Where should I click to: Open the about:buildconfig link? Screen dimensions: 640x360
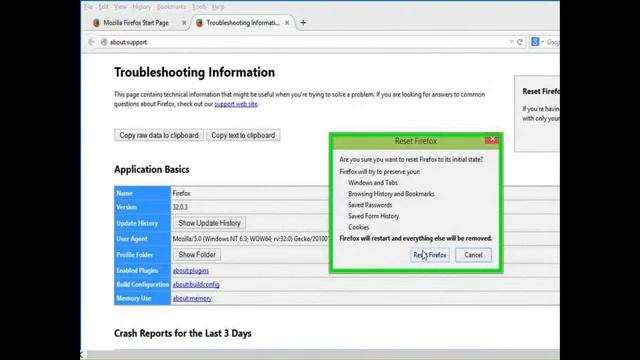pyautogui.click(x=196, y=284)
